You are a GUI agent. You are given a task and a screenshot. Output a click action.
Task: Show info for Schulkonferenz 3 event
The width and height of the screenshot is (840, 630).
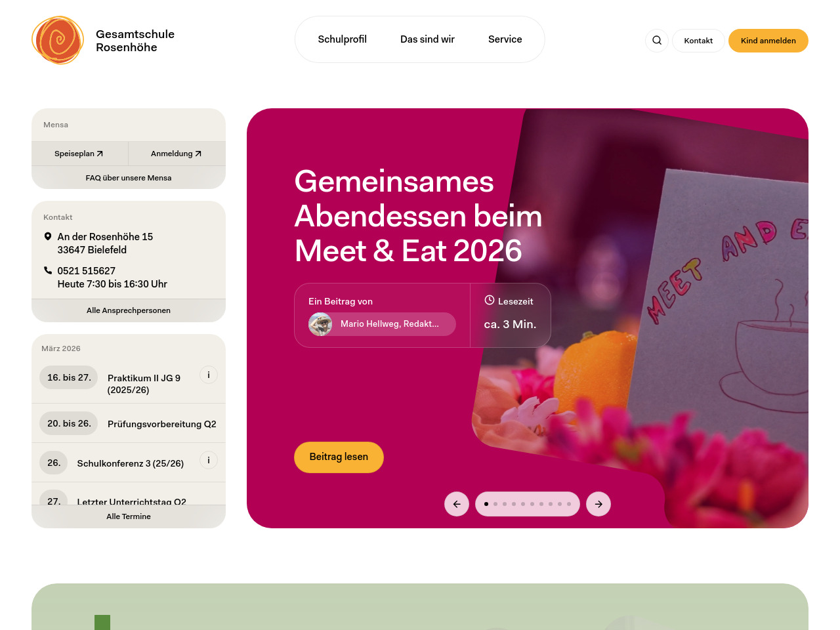tap(209, 460)
